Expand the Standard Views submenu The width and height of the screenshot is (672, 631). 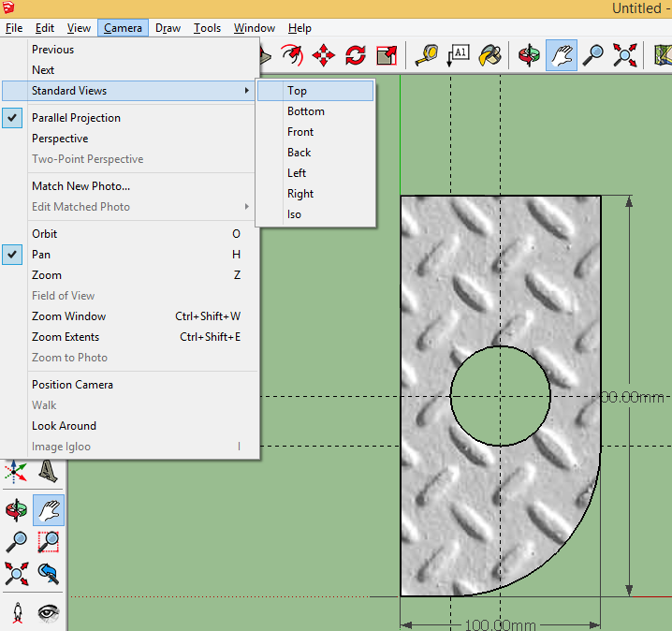click(69, 91)
